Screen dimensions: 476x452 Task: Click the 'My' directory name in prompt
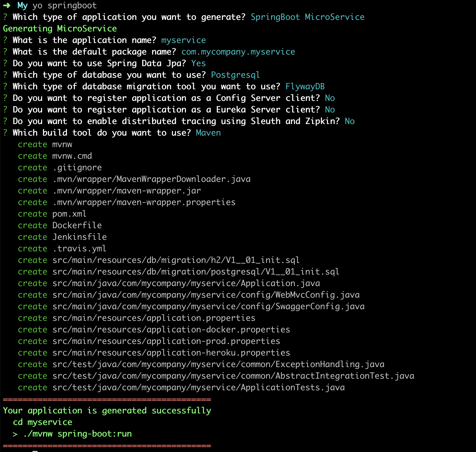point(23,6)
